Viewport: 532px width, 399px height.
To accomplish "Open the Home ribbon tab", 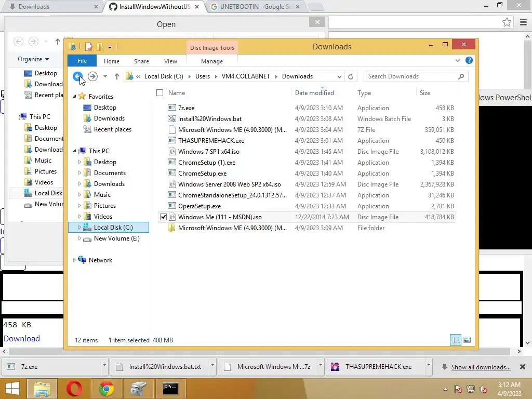I will point(112,61).
